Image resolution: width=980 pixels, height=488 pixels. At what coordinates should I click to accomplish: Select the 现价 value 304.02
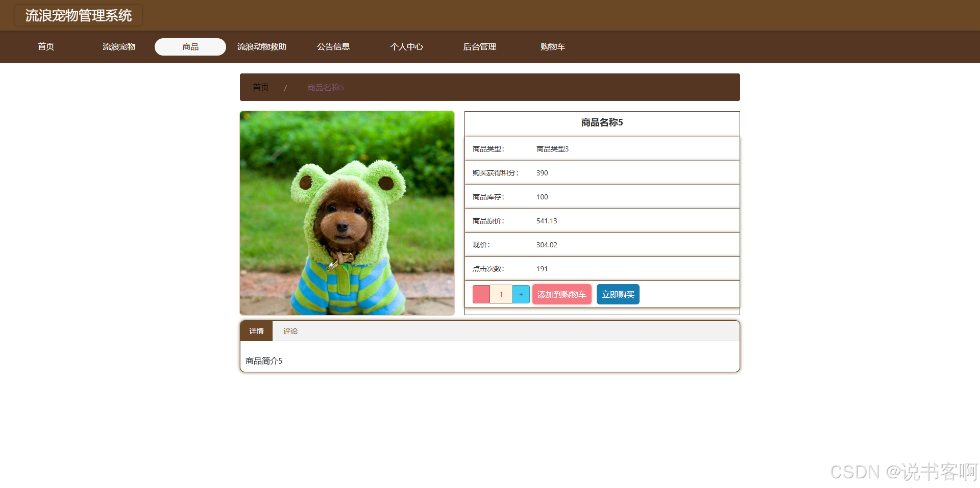pos(547,245)
